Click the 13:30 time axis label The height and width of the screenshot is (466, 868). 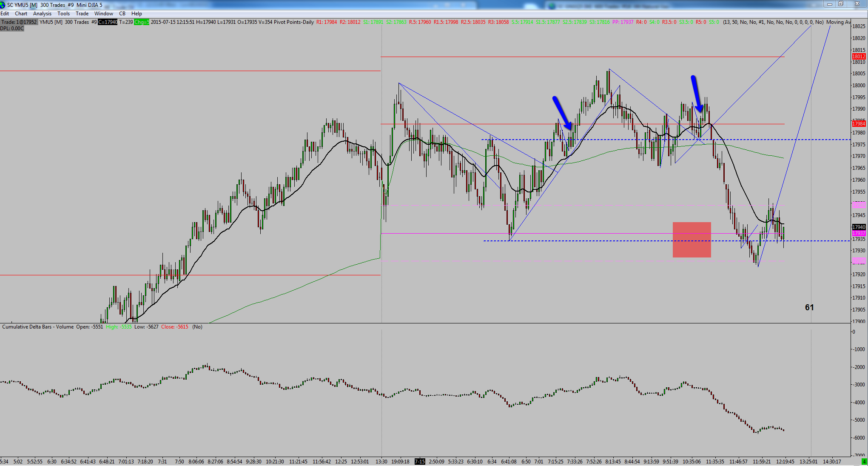(381, 462)
